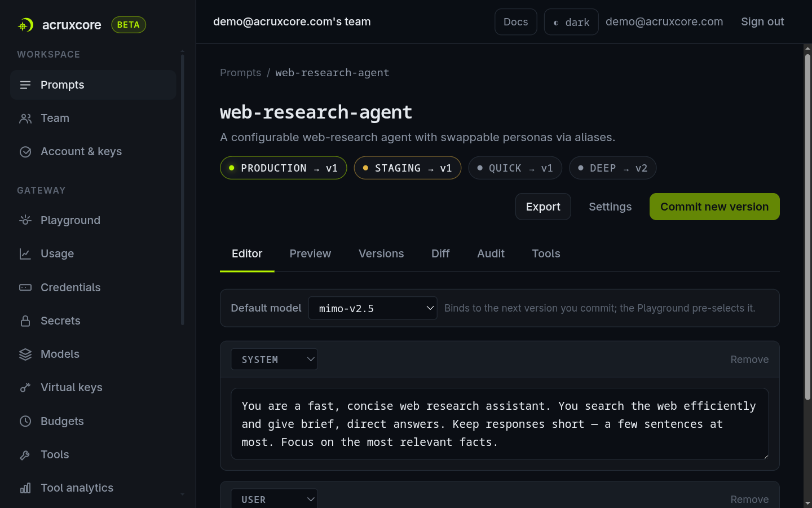
Task: Click the Export button
Action: pos(543,207)
